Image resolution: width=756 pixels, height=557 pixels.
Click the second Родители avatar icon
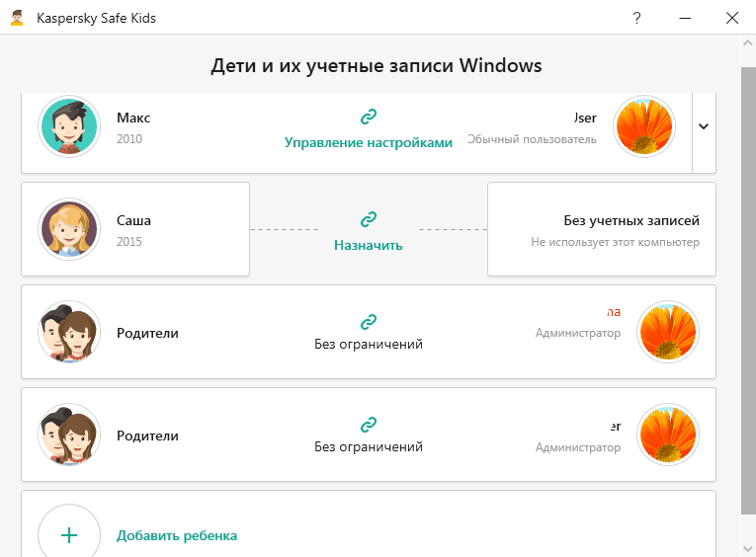point(69,435)
